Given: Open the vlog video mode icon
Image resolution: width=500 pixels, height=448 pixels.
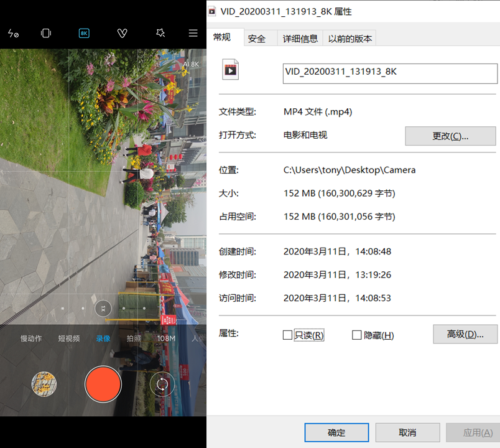Looking at the screenshot, I should tap(122, 33).
